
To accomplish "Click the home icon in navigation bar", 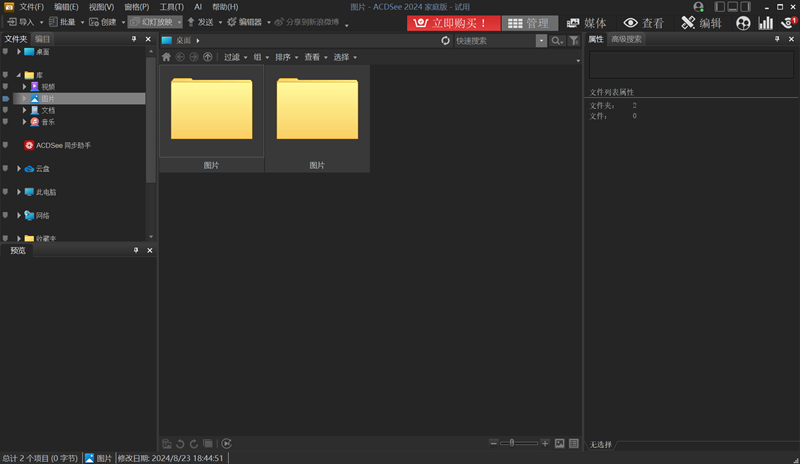I will pyautogui.click(x=166, y=57).
